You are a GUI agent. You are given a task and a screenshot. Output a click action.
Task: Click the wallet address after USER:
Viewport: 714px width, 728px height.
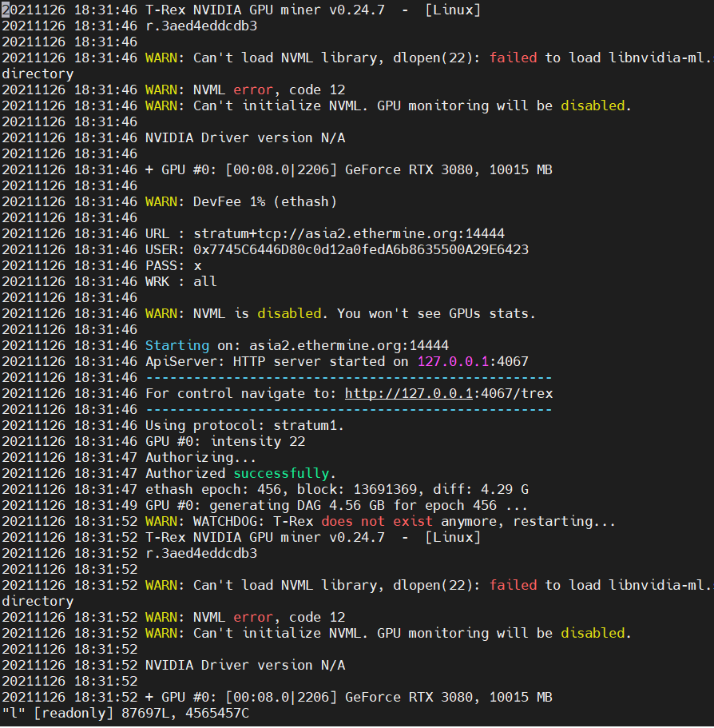point(360,250)
